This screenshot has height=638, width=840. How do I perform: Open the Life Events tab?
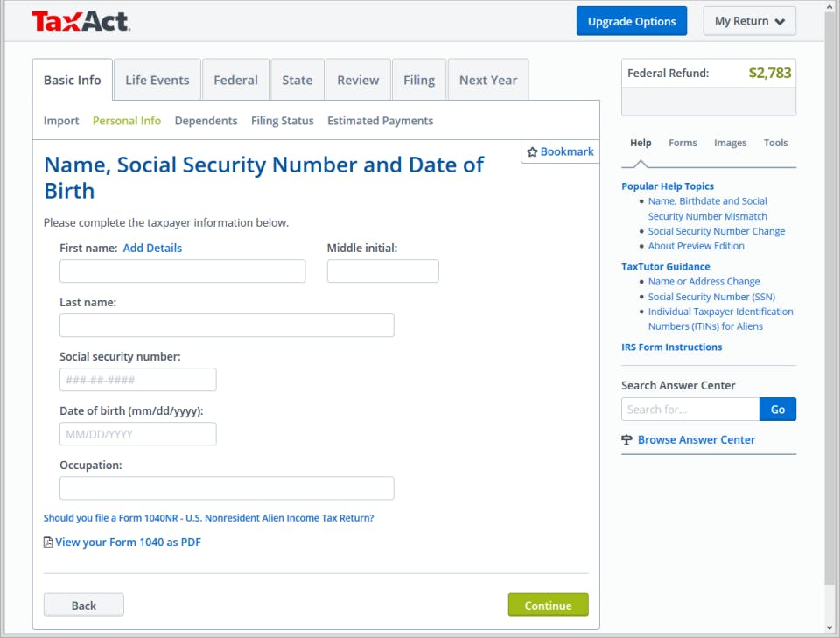[157, 80]
